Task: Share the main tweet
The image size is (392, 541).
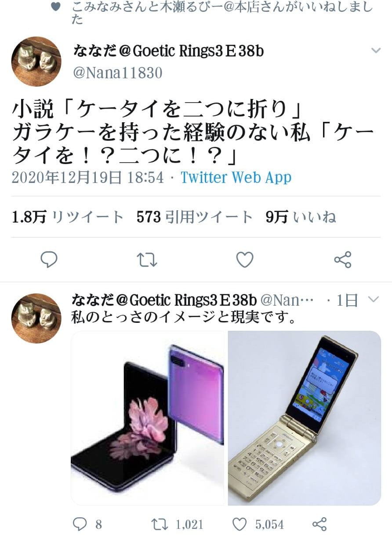Action: [x=343, y=260]
